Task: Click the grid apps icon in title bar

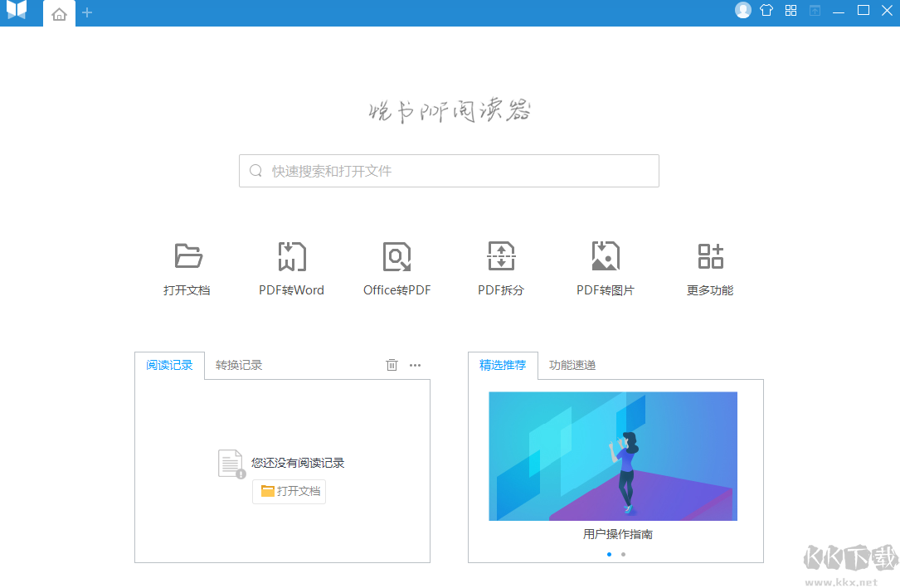Action: pyautogui.click(x=790, y=12)
